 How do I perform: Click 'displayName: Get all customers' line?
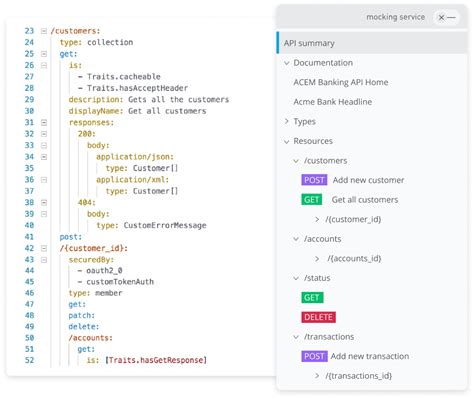137,111
